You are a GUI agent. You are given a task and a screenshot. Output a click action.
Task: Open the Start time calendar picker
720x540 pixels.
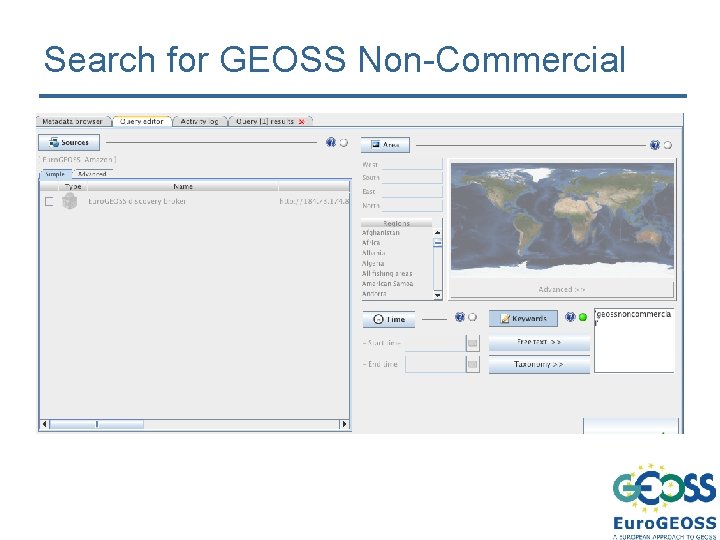(472, 343)
